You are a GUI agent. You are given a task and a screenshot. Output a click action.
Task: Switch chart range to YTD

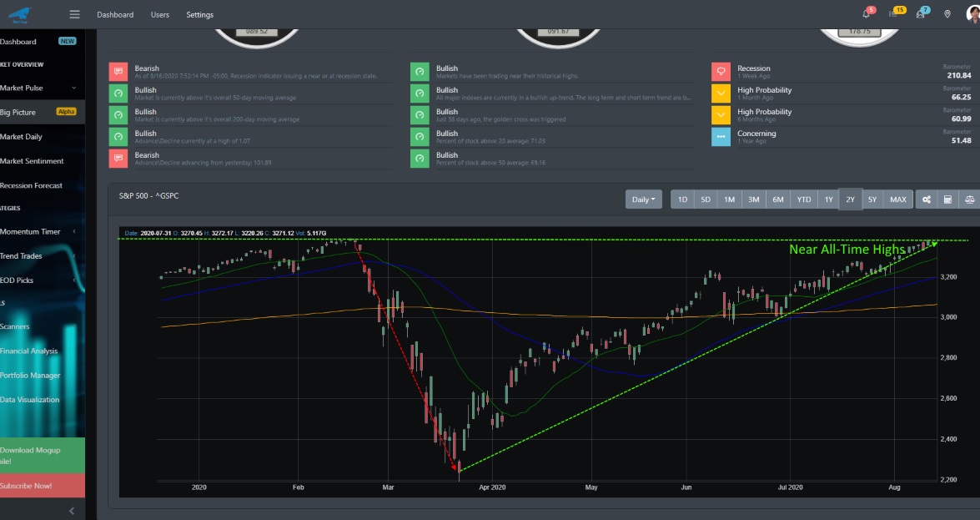coord(804,199)
